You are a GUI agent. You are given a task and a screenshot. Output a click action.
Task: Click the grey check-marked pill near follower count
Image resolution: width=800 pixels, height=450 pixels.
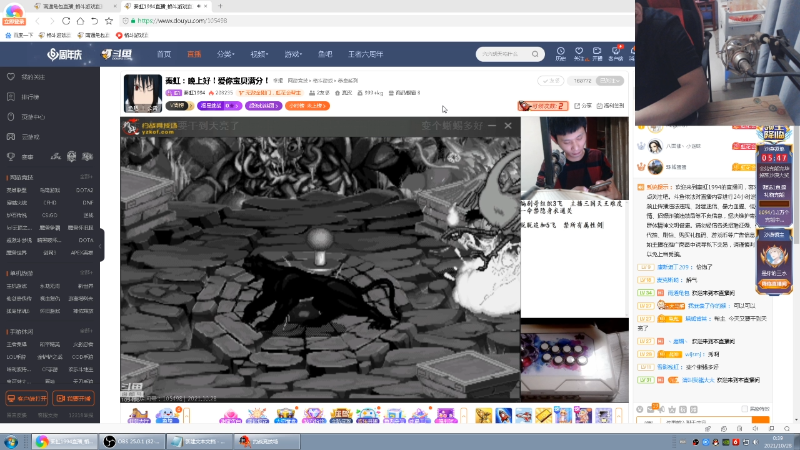click(x=551, y=81)
